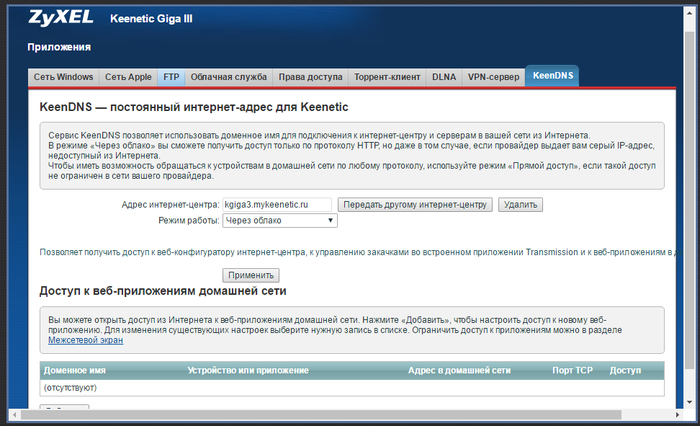Image resolution: width=700 pixels, height=426 pixels.
Task: Click Передать другому интернет-центру button
Action: tap(415, 204)
